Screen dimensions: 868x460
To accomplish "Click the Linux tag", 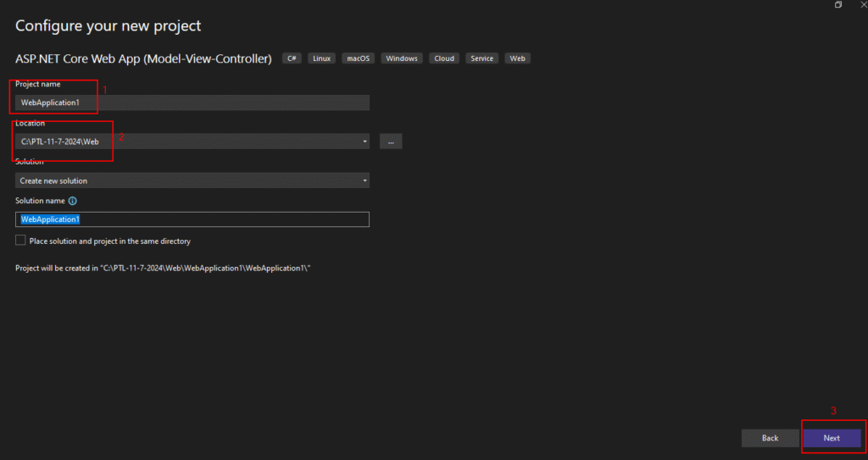I will [321, 58].
